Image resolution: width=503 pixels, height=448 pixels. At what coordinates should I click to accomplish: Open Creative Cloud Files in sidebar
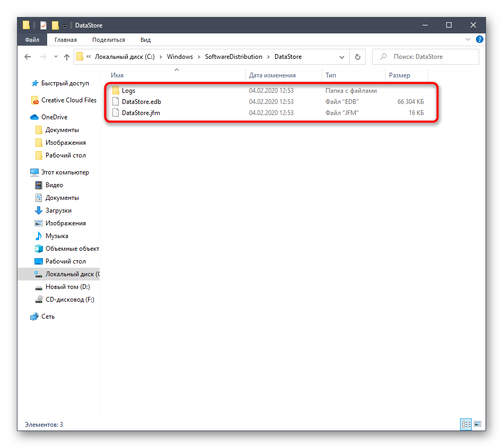(x=68, y=100)
